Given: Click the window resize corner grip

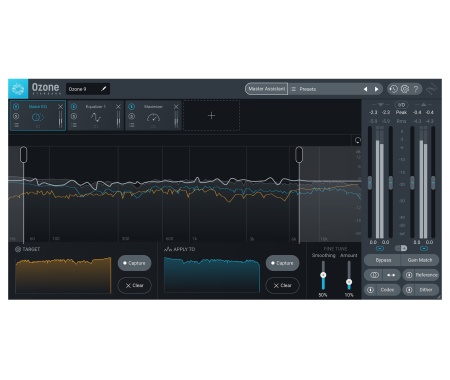Looking at the screenshot, I should coord(439,297).
